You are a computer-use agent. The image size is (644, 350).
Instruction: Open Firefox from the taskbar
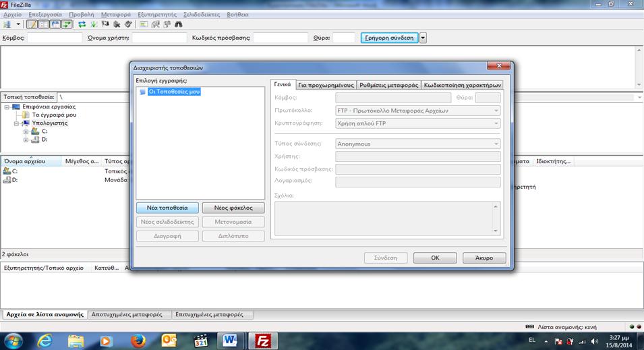138,341
